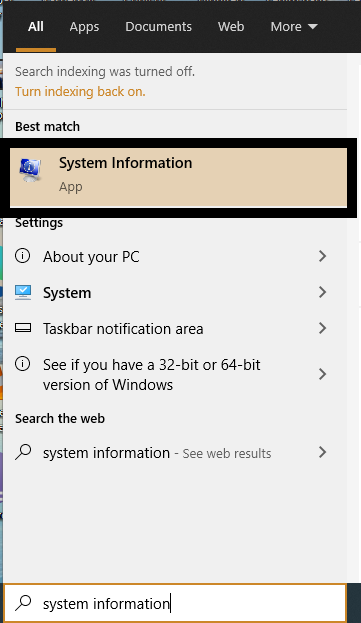The image size is (361, 623).
Task: Turn indexing back on link
Action: coord(80,91)
